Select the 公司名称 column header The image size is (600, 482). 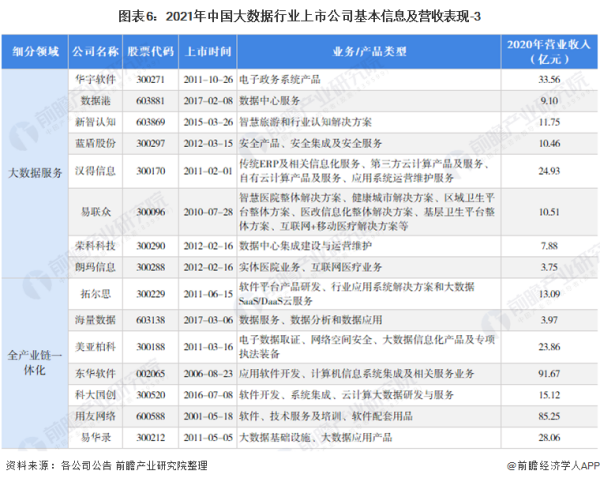[96, 49]
